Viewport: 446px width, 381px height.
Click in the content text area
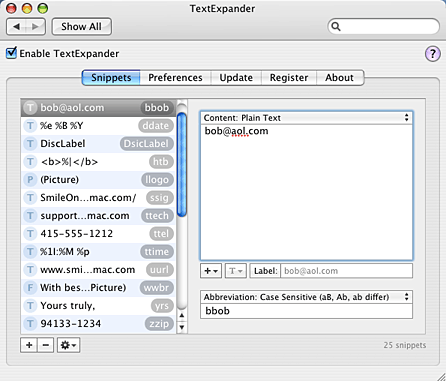click(306, 192)
